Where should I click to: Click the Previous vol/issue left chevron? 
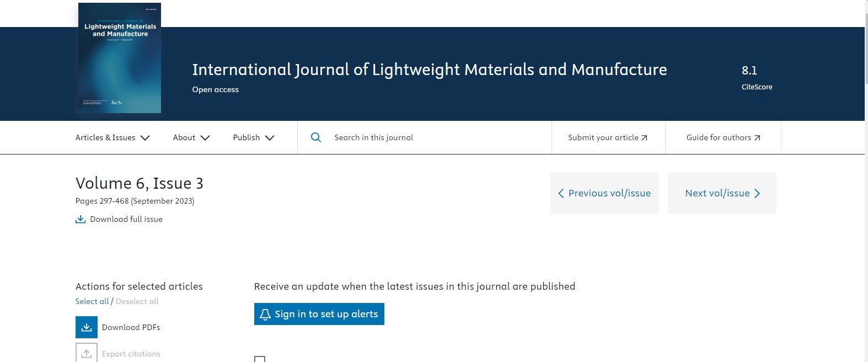pos(561,193)
